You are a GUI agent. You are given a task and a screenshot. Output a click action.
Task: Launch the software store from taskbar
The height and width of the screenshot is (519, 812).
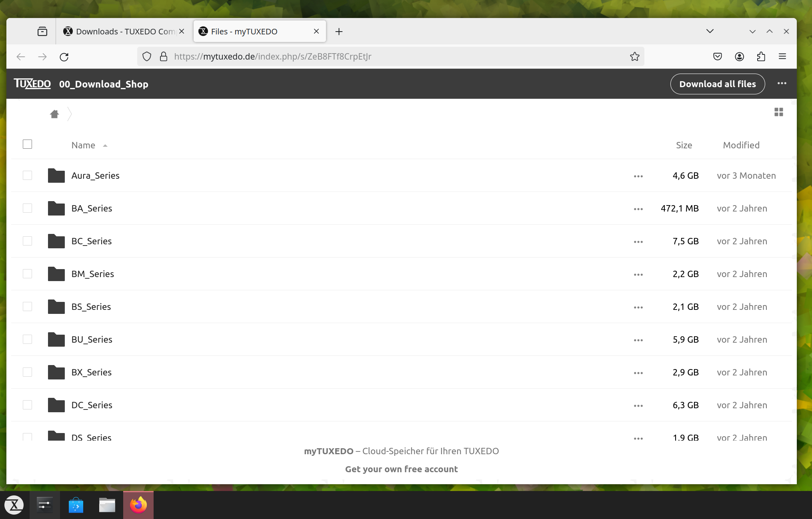click(x=76, y=505)
